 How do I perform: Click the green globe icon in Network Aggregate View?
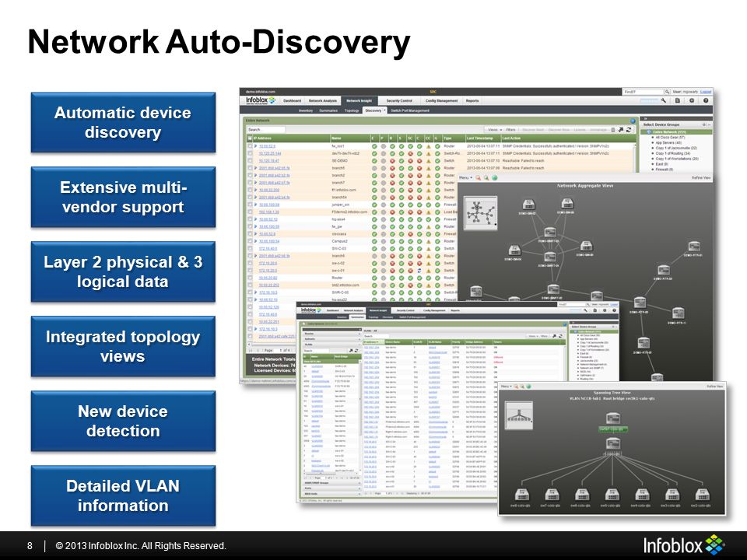coord(495,177)
